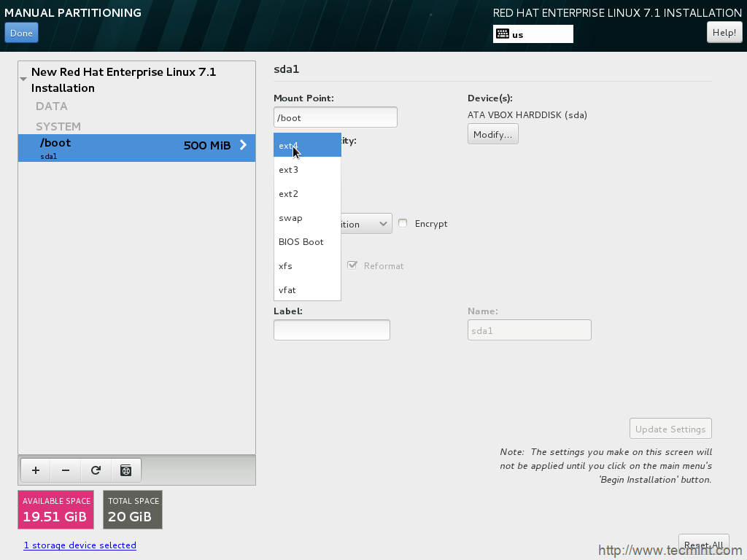The height and width of the screenshot is (560, 747).
Task: Click the Mount Point input field
Action: click(336, 117)
